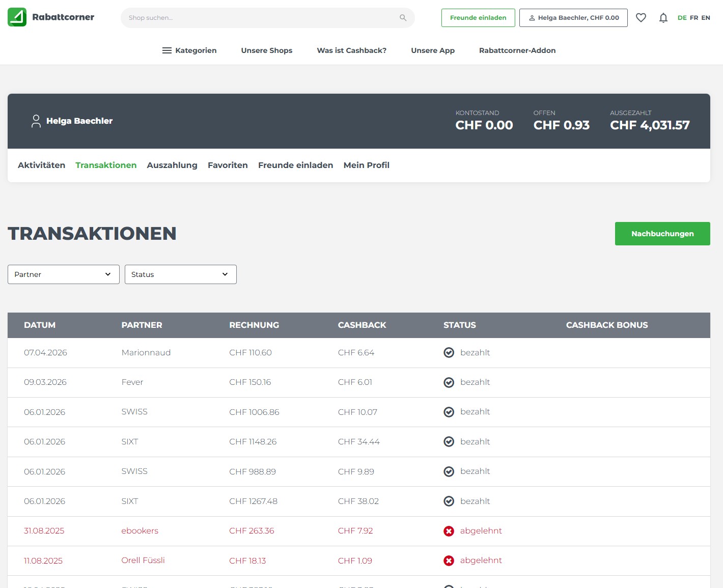Focus the Shop suchen search field
Viewport: 723px width, 588px height.
(x=268, y=18)
